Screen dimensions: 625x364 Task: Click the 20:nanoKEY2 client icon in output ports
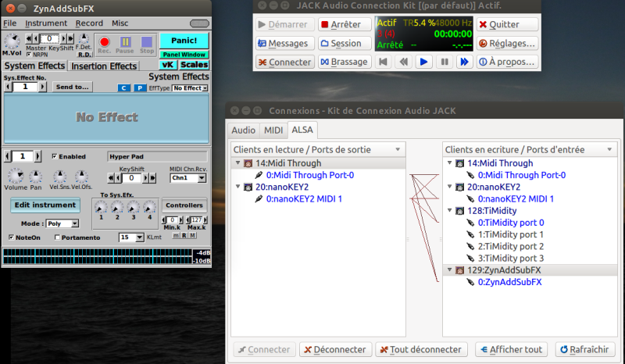(248, 187)
